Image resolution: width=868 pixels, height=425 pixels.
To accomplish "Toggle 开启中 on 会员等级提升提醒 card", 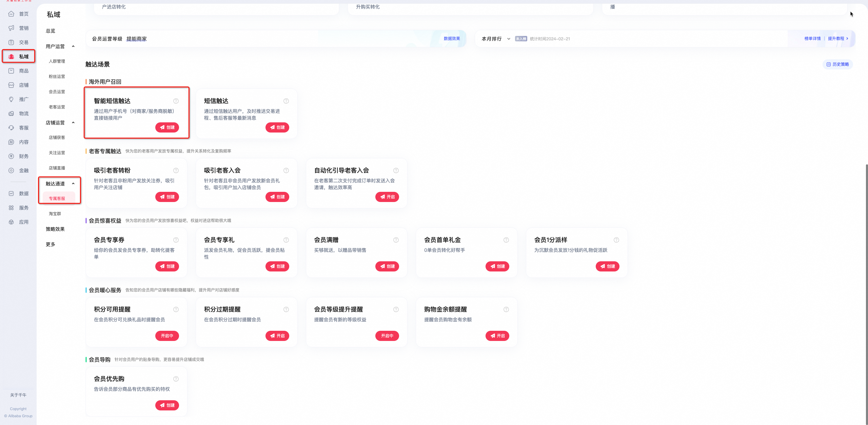I will (x=387, y=336).
